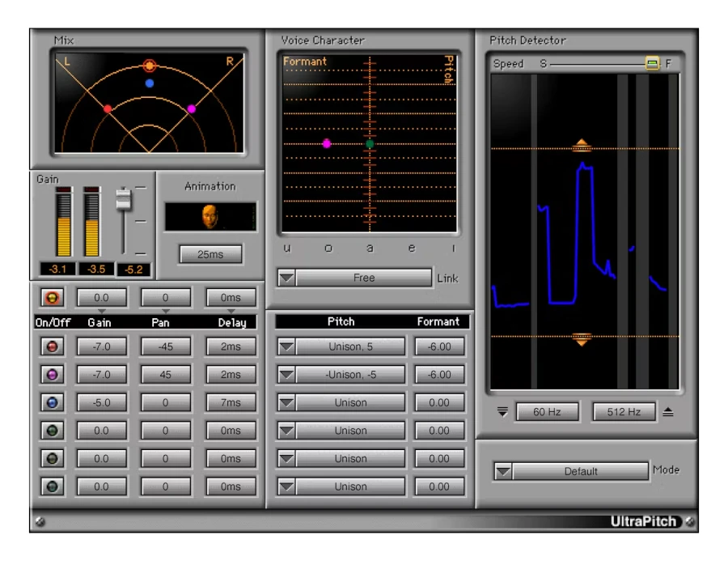Click the blue voice delay 7ms field
Viewport: 728px width, 561px height.
pos(231,402)
